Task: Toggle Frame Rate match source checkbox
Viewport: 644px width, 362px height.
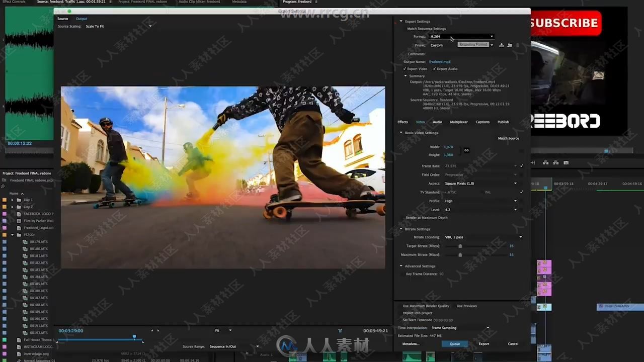Action: coord(521,166)
